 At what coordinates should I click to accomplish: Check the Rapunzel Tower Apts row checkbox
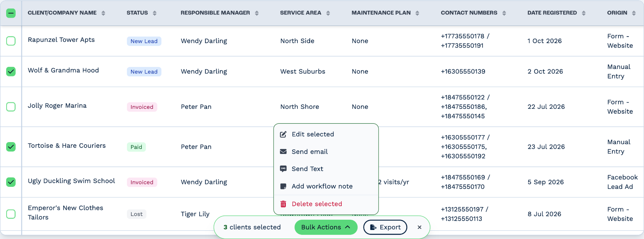11,41
